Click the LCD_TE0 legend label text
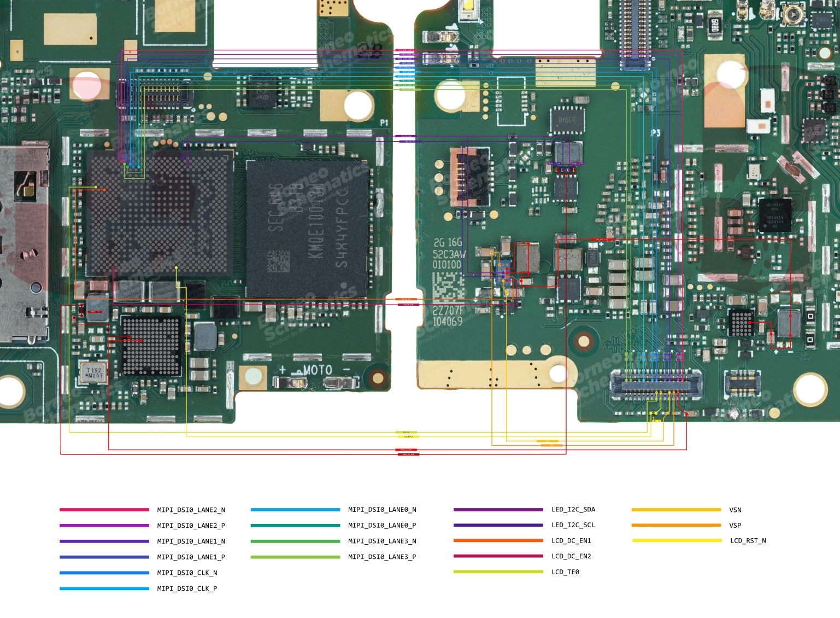Viewport: 840px width, 618px height. 565,572
